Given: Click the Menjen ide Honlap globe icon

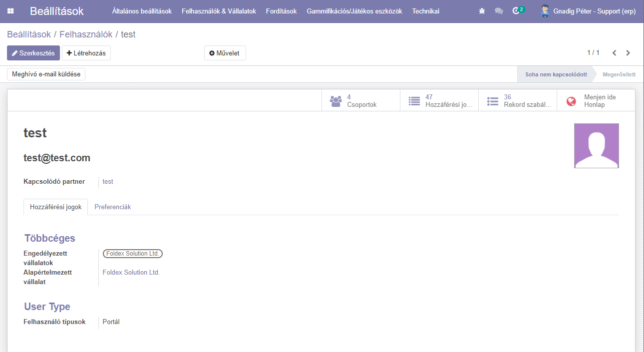Looking at the screenshot, I should tap(571, 101).
